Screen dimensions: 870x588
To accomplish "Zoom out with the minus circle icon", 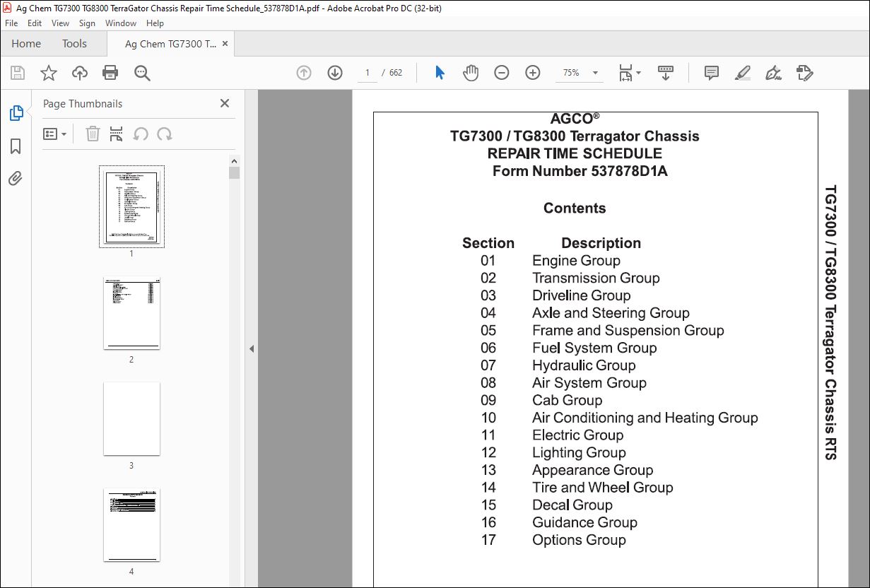I will (502, 73).
